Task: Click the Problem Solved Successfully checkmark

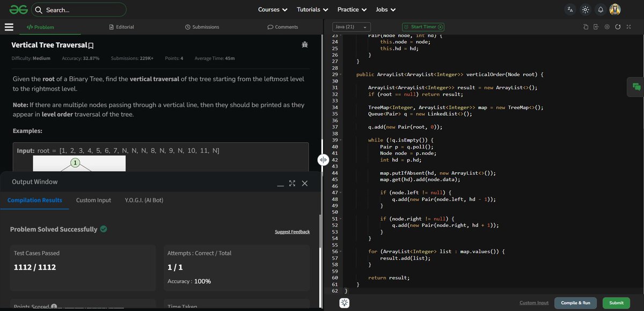Action: point(104,229)
